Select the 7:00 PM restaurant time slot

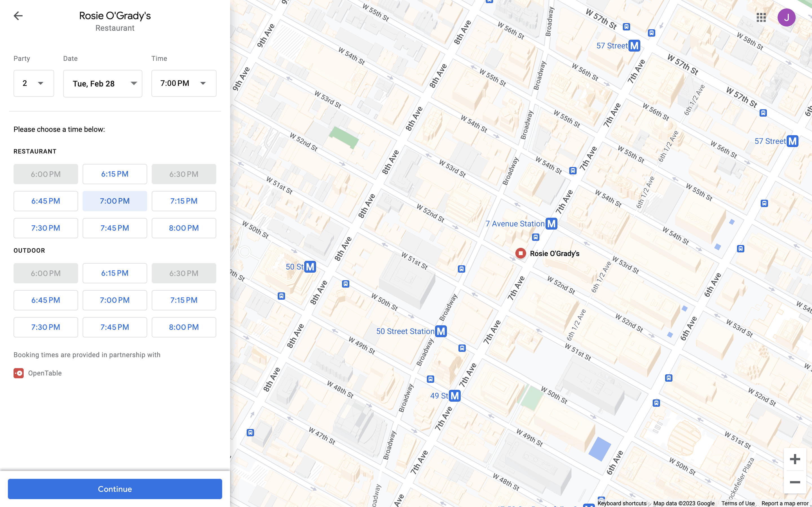(x=115, y=201)
